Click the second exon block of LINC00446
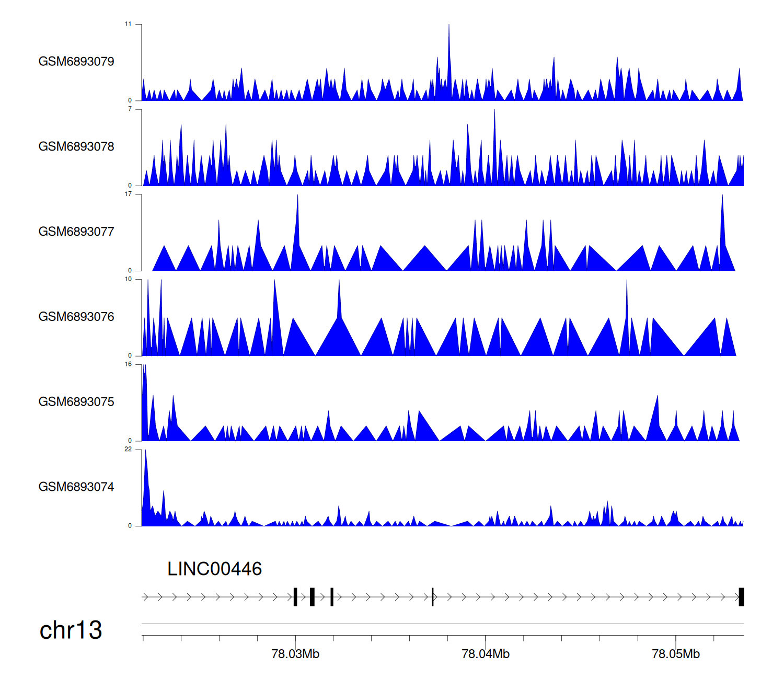 pos(312,597)
